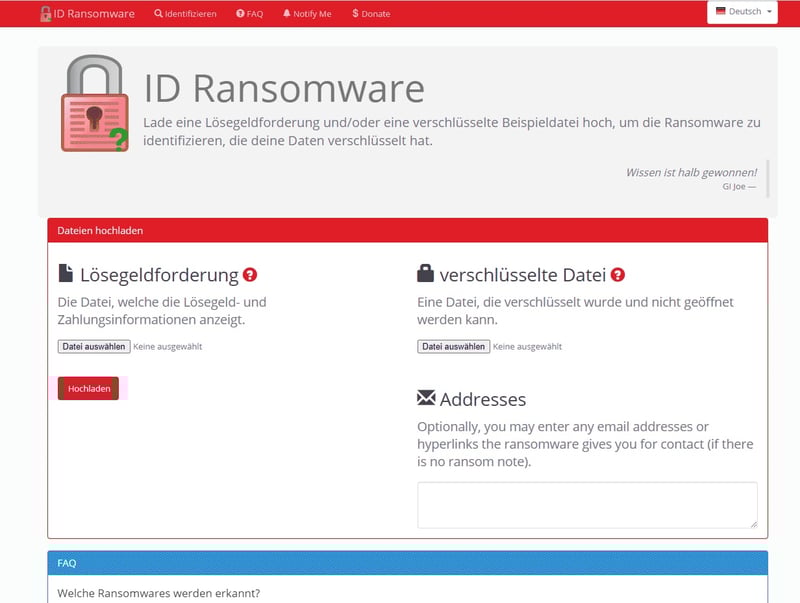Open the Identifizieren menu item
Viewport: 800px width, 603px height.
coord(185,14)
